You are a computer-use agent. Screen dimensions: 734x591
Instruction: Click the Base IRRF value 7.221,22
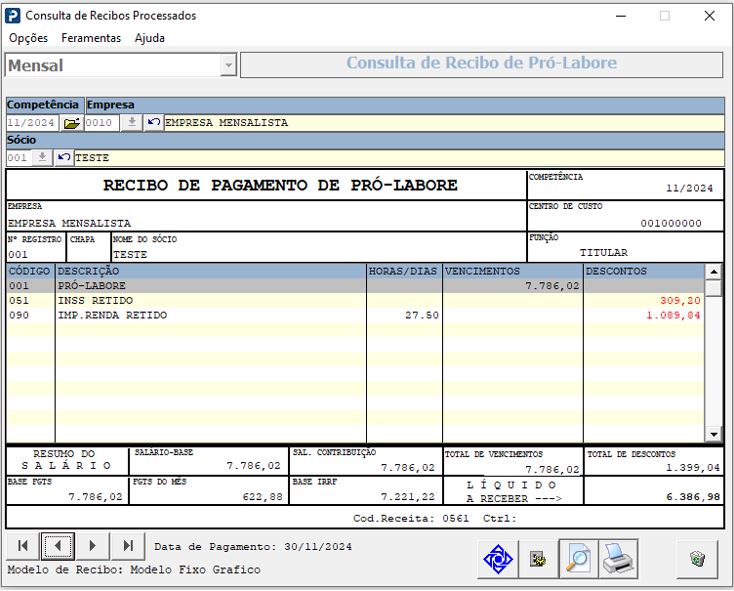pyautogui.click(x=408, y=497)
